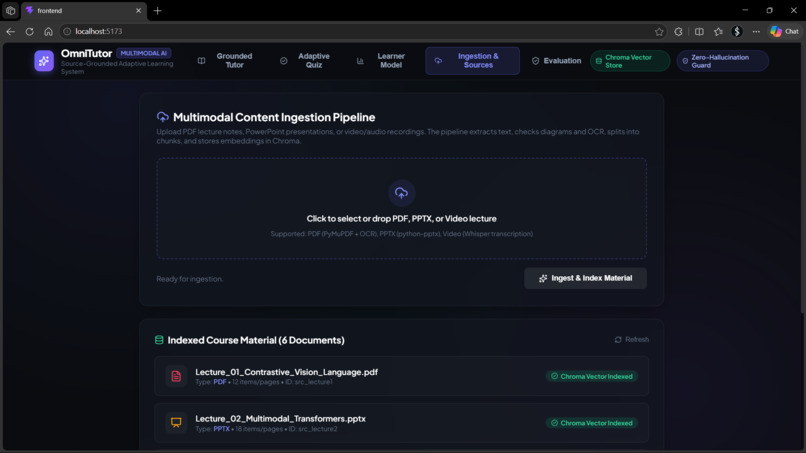Image resolution: width=806 pixels, height=453 pixels.
Task: Click the book icon of Grounded Tutor
Action: tap(202, 61)
